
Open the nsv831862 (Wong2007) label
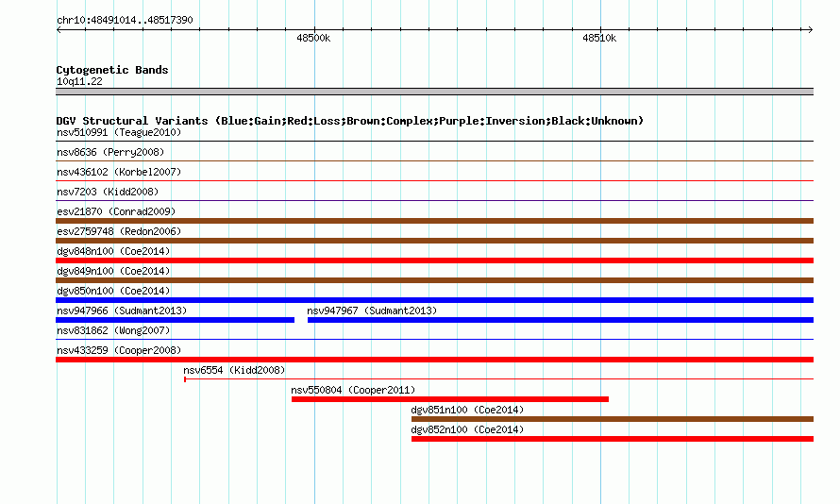113,330
